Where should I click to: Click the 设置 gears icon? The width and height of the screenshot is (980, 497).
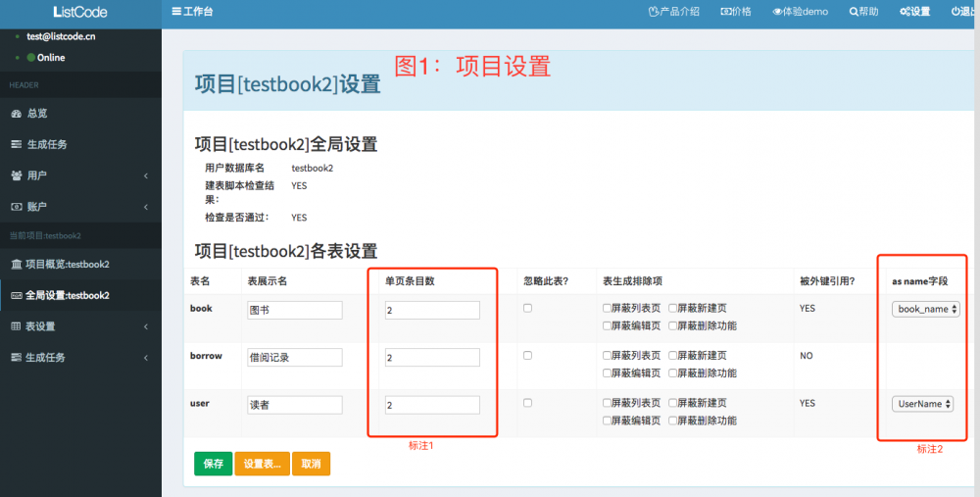(905, 11)
